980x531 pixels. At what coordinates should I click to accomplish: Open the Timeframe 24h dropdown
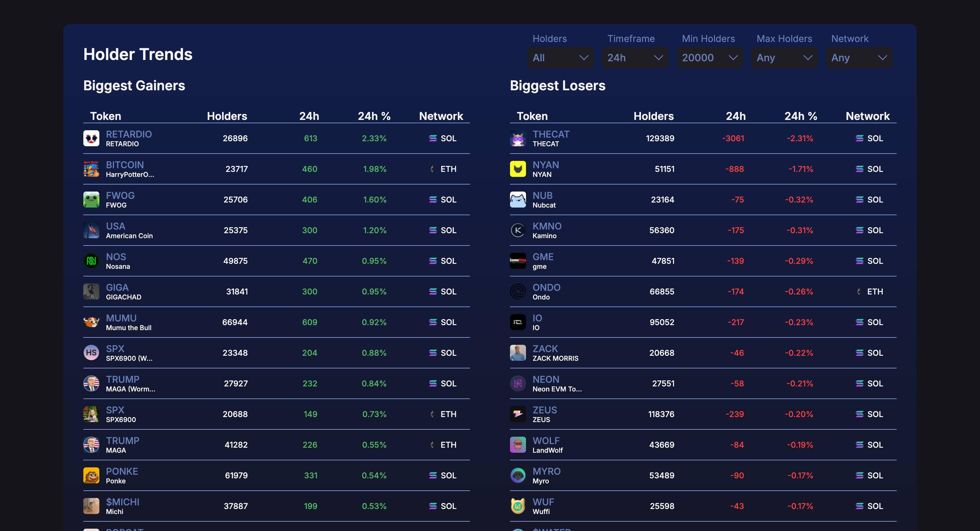635,58
